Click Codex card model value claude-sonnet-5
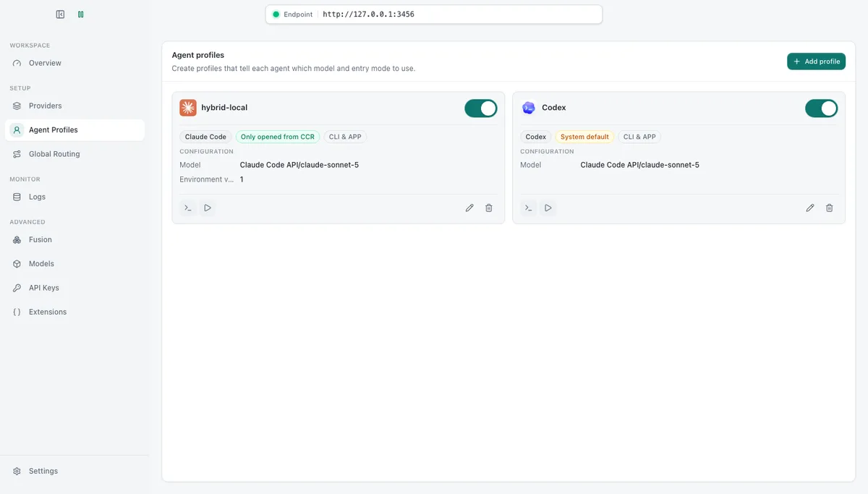Viewport: 868px width, 494px height. click(x=640, y=165)
